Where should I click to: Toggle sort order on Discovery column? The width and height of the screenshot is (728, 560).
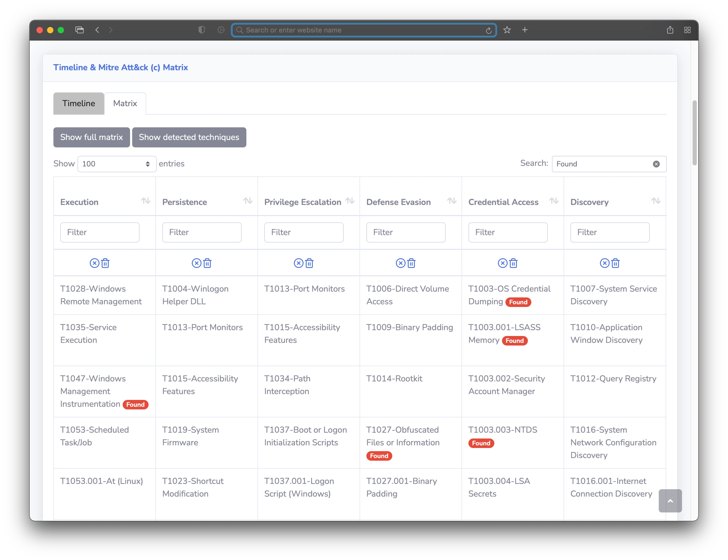(x=656, y=201)
